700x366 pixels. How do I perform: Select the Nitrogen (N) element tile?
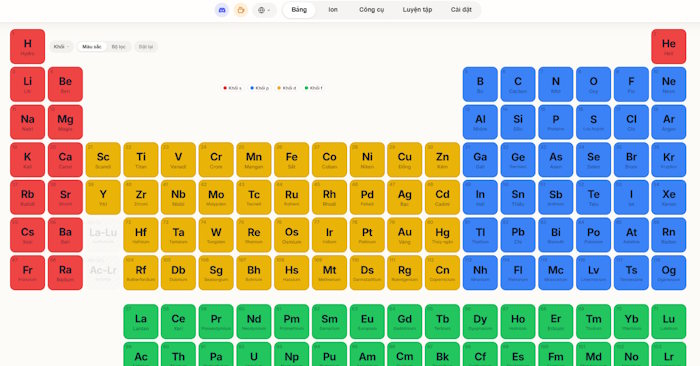(556, 84)
